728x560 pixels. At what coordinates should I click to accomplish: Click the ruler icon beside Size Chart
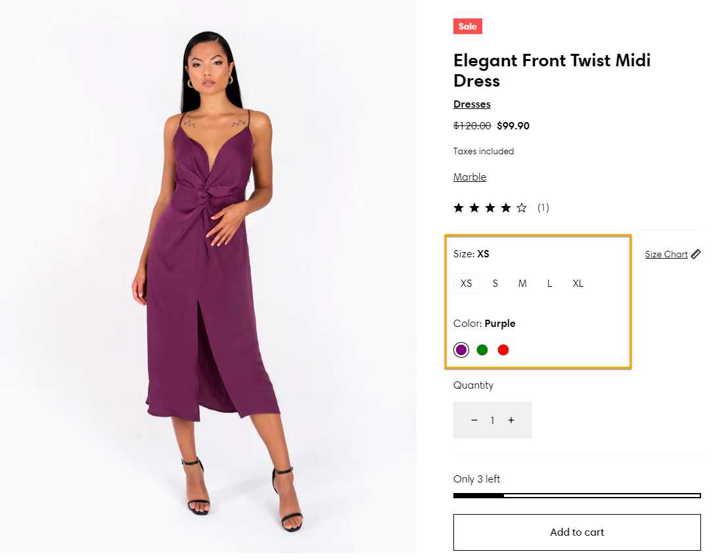click(x=696, y=254)
